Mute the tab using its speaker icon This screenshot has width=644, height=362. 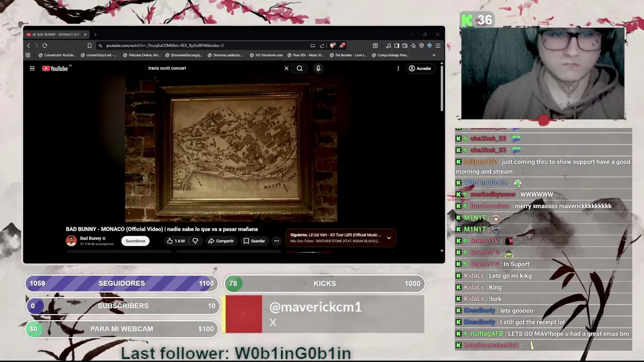[x=33, y=35]
